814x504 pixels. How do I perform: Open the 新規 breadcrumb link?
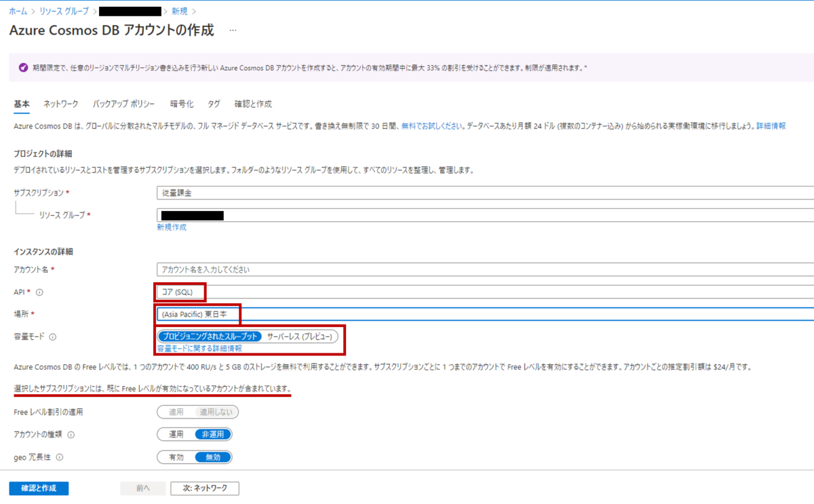180,12
